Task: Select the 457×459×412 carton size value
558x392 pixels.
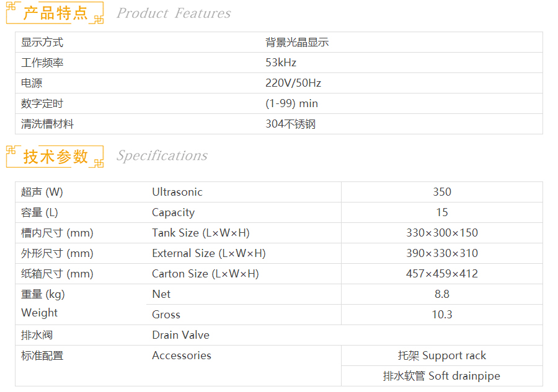Action: [x=441, y=274]
